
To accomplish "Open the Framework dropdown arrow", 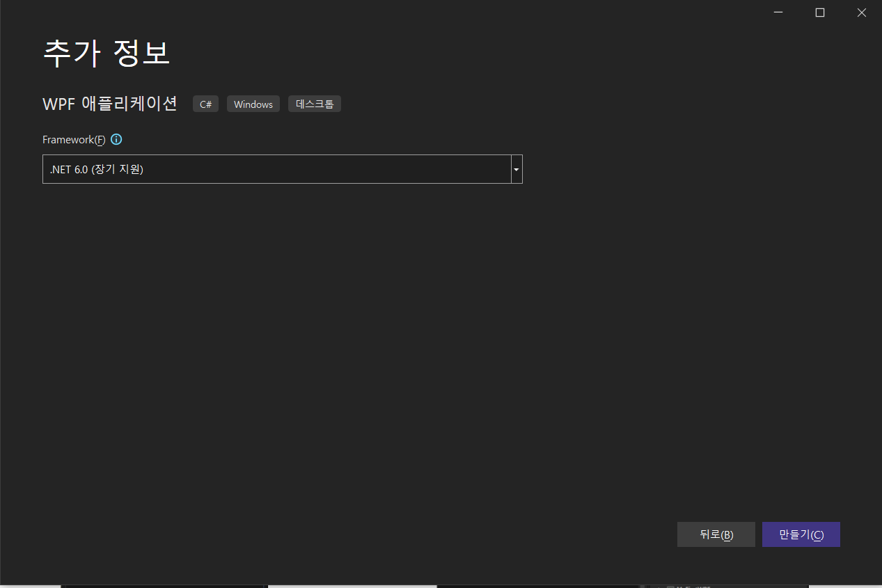I will click(x=517, y=169).
